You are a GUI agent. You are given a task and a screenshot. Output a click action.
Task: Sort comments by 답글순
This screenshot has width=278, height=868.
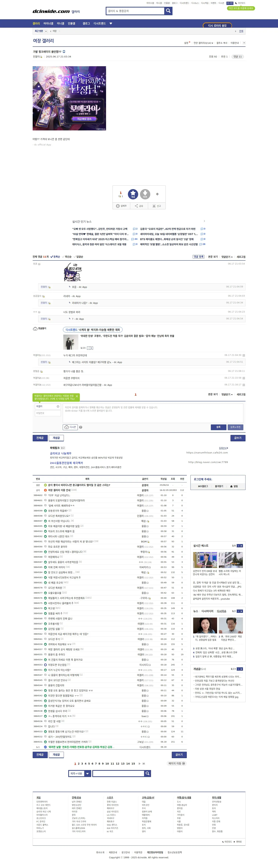(x=78, y=257)
